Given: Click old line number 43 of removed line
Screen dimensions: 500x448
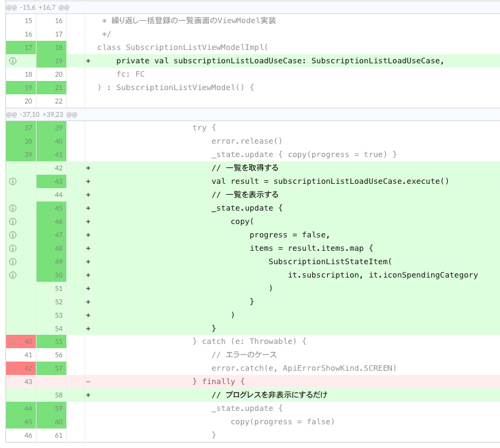Looking at the screenshot, I should pyautogui.click(x=29, y=382).
